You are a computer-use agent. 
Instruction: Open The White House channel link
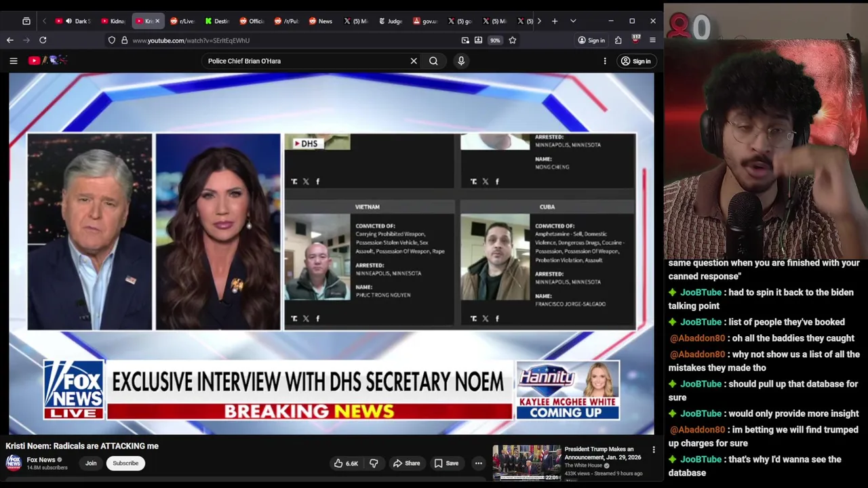[583, 466]
